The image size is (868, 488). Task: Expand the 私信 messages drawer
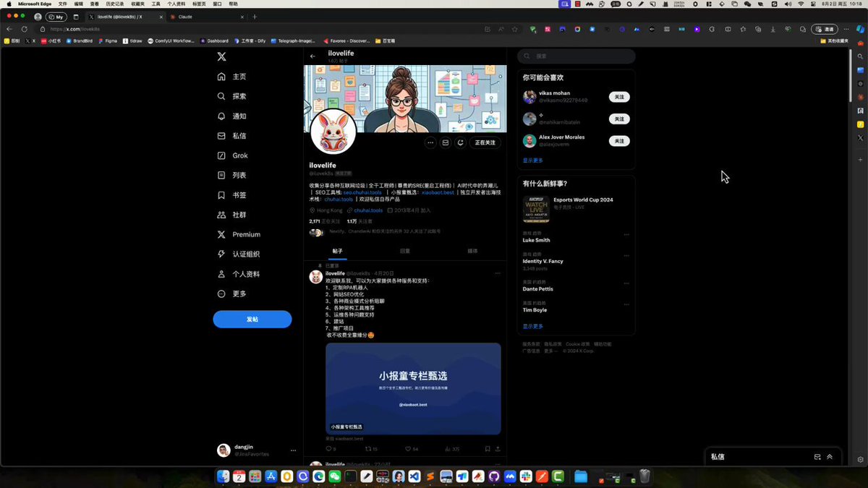click(x=830, y=457)
